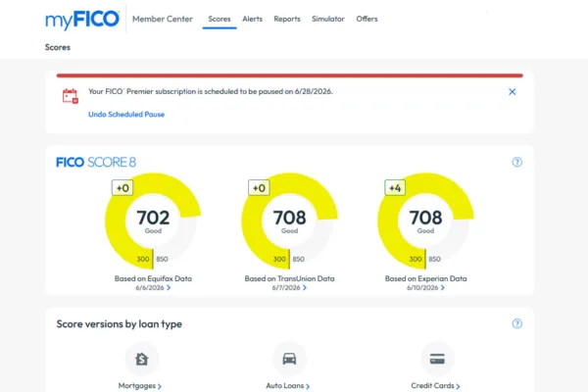Screen dimensions: 588x392
Task: Click the TransUnion 708 score gauge
Action: [x=289, y=221]
